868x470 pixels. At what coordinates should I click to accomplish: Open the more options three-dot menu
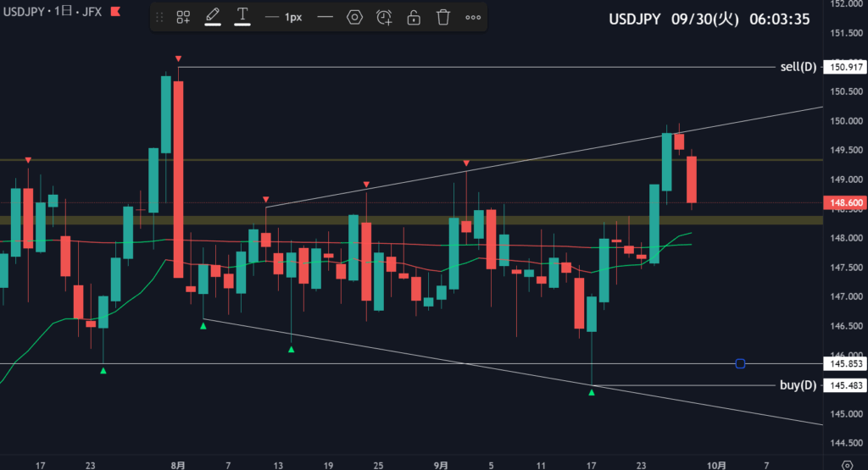tap(473, 17)
